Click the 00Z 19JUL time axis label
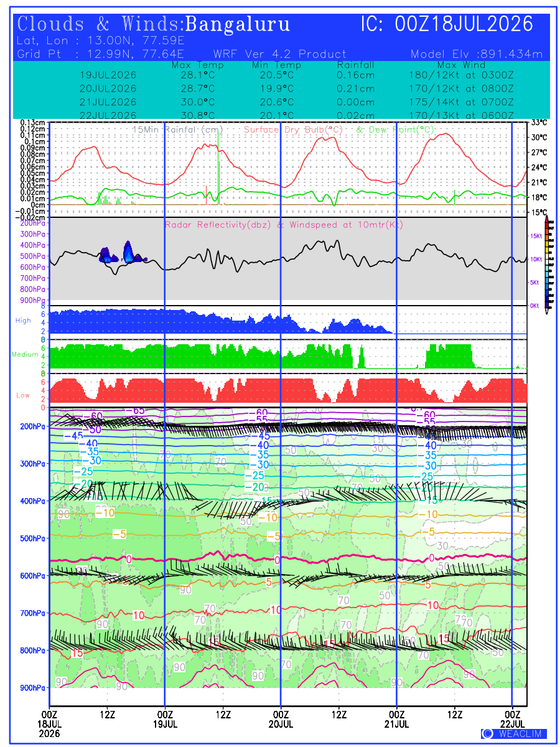Screen dimensions: 560x747 point(165,718)
